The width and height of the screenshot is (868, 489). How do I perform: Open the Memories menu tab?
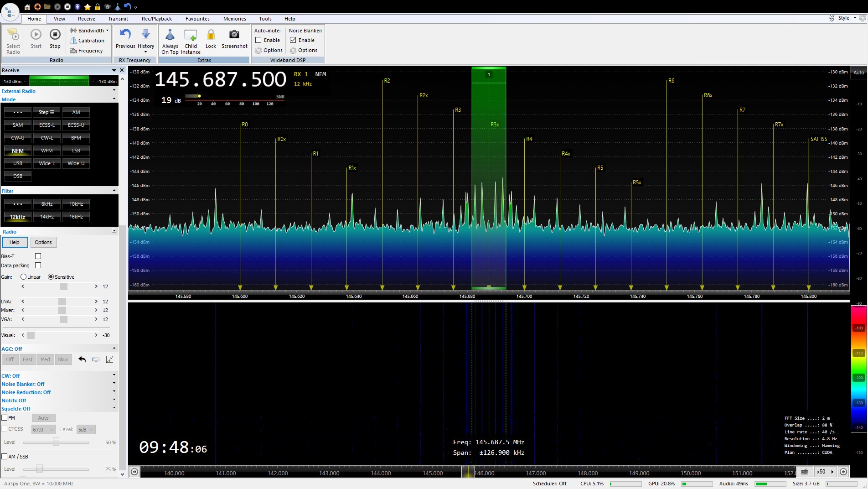[x=234, y=19]
